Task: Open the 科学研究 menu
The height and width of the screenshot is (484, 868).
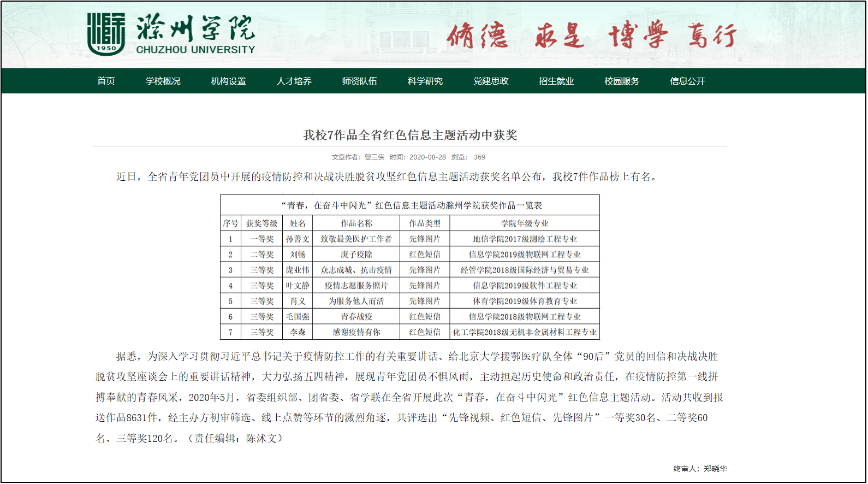Action: click(x=425, y=81)
